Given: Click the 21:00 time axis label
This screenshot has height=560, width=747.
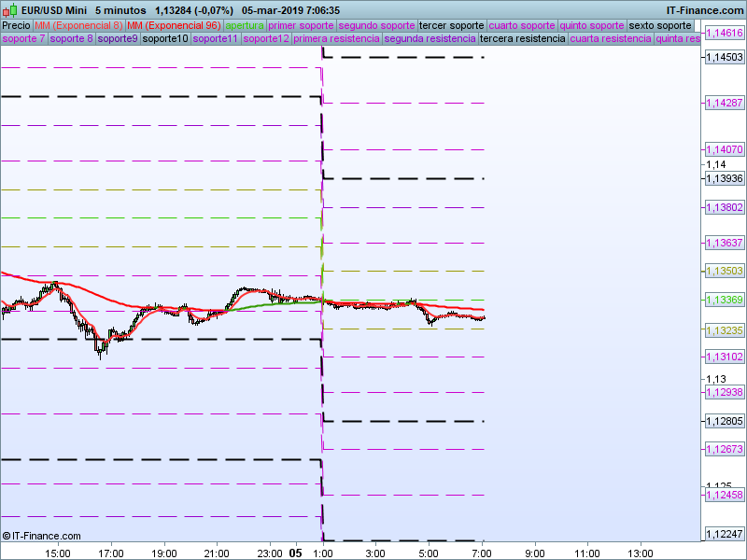Looking at the screenshot, I should [217, 553].
